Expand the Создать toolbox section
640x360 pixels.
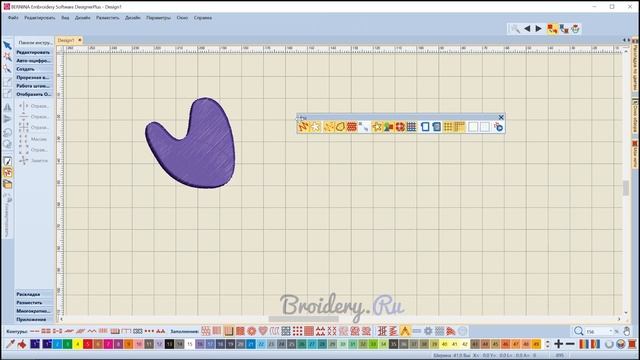coord(34,69)
